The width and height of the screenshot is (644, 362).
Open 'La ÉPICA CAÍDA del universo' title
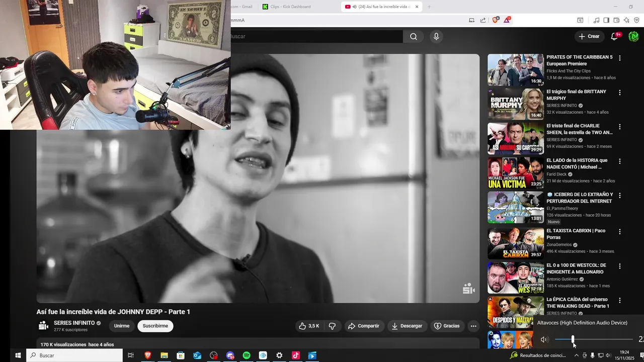[578, 303]
